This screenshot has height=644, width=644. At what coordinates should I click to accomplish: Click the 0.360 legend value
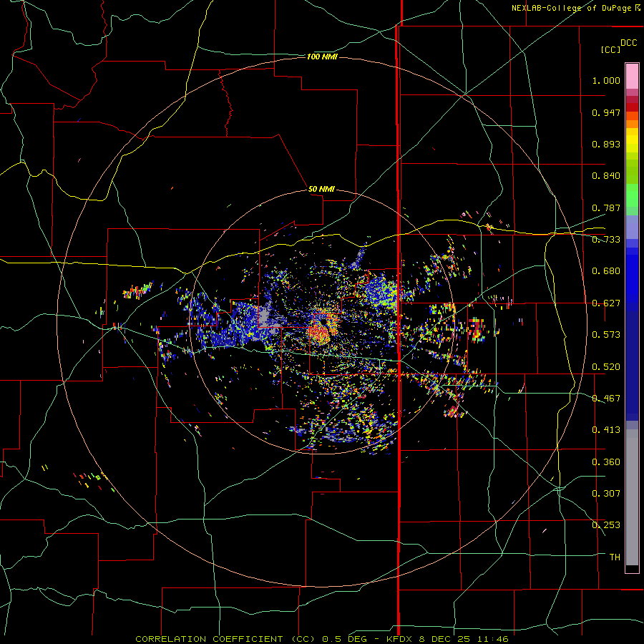pyautogui.click(x=606, y=462)
